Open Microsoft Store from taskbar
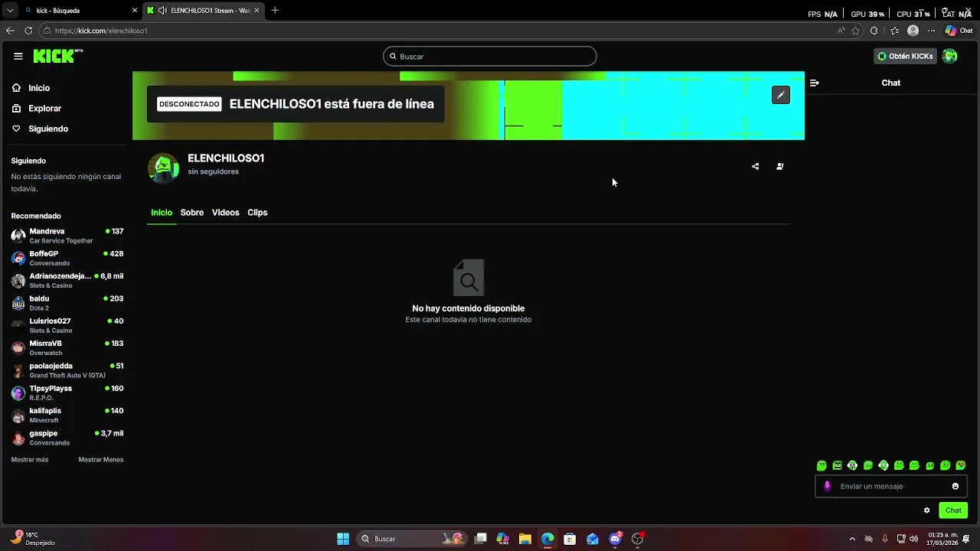The image size is (980, 551). 570,539
